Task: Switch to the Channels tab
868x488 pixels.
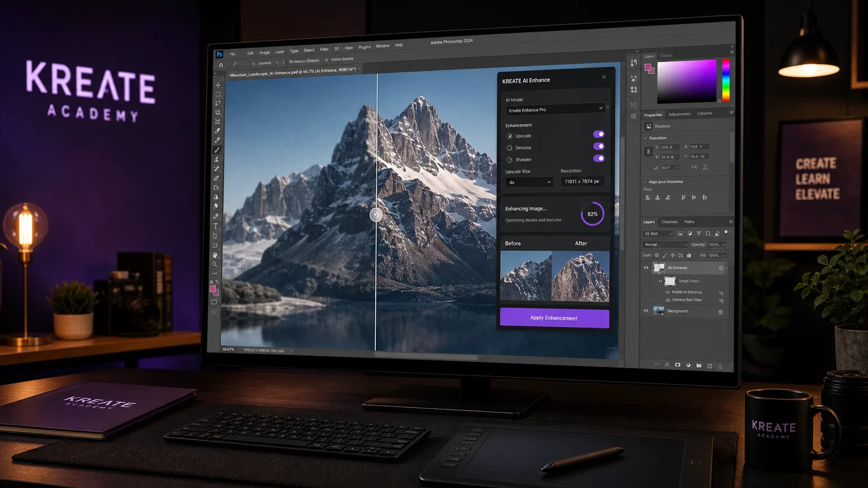Action: click(x=669, y=222)
